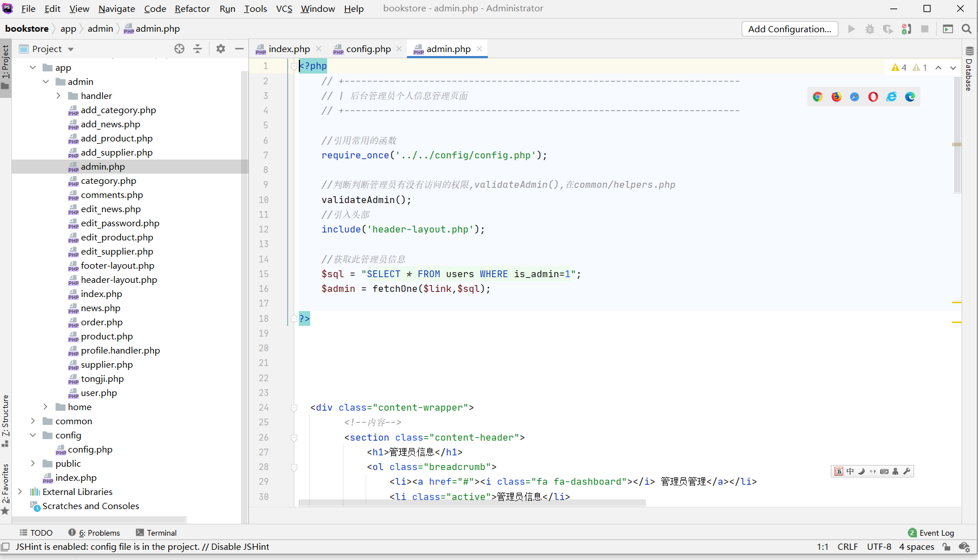Close the config.php tab
978x560 pixels.
pos(399,49)
